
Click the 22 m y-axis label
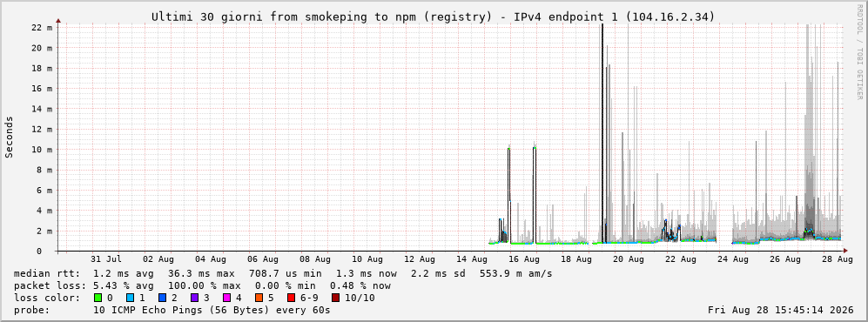click(x=42, y=28)
